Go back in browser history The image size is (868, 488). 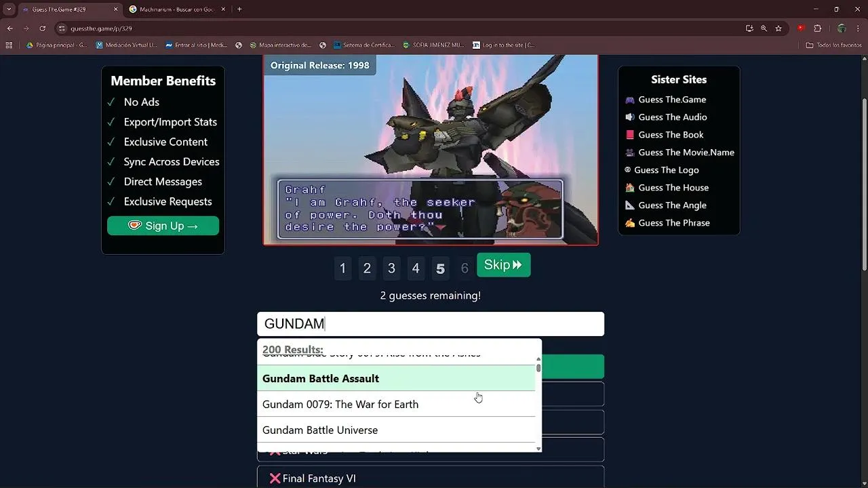(x=9, y=28)
